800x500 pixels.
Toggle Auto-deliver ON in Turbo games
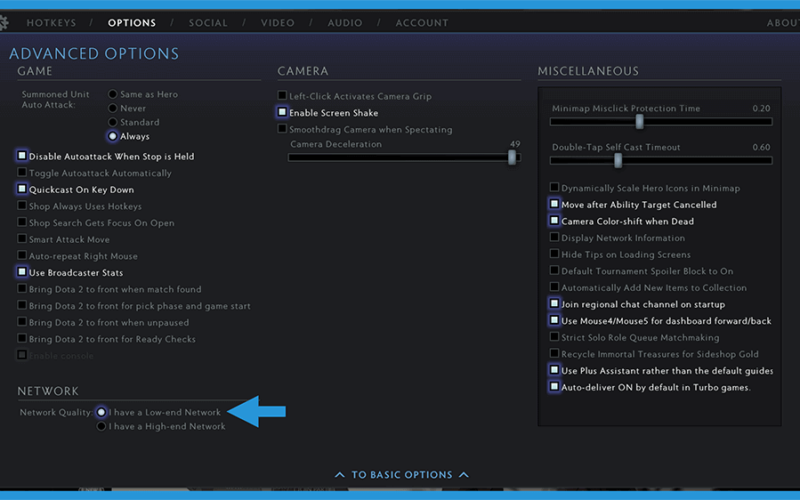[x=554, y=386]
